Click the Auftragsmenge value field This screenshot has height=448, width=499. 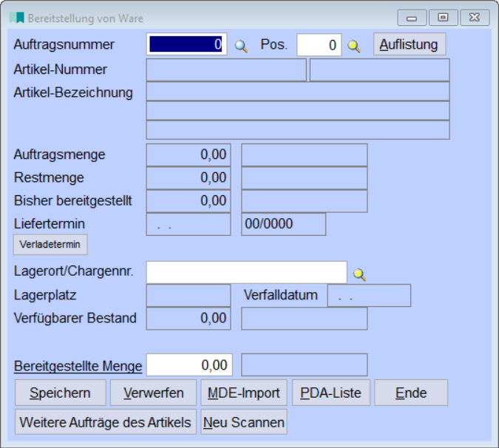click(189, 155)
